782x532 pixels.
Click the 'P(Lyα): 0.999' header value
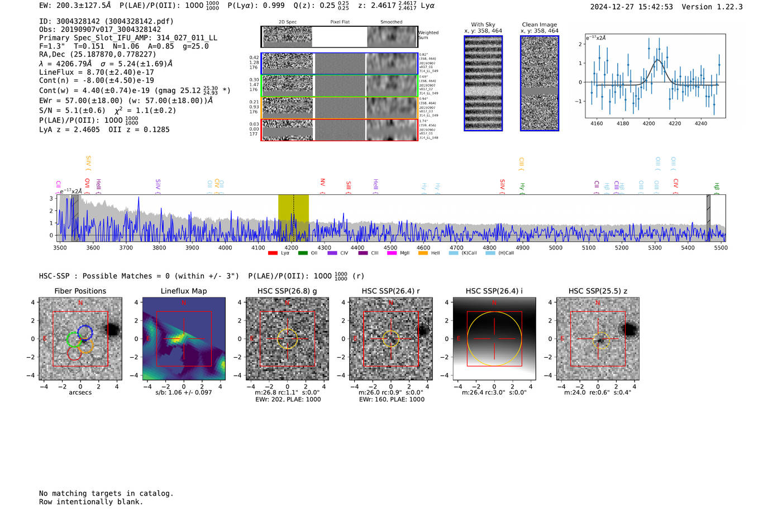256,6
